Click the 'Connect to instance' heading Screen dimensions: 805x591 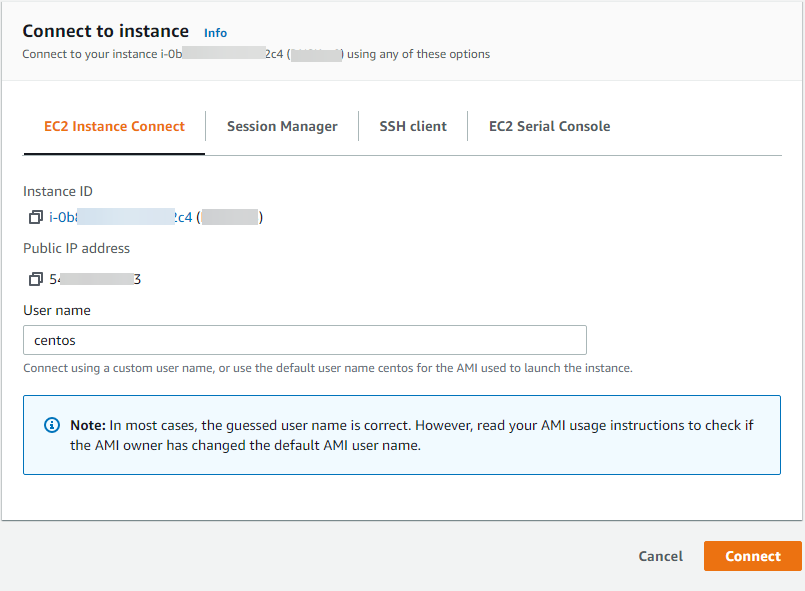tap(106, 31)
